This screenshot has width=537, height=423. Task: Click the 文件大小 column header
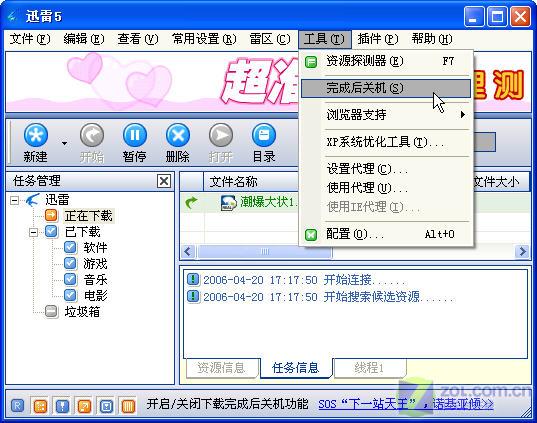pyautogui.click(x=500, y=182)
